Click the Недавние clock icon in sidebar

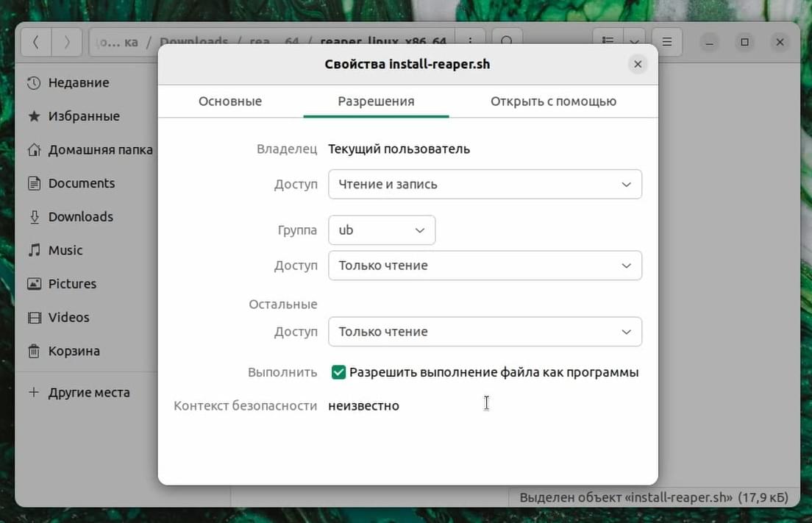click(x=34, y=83)
